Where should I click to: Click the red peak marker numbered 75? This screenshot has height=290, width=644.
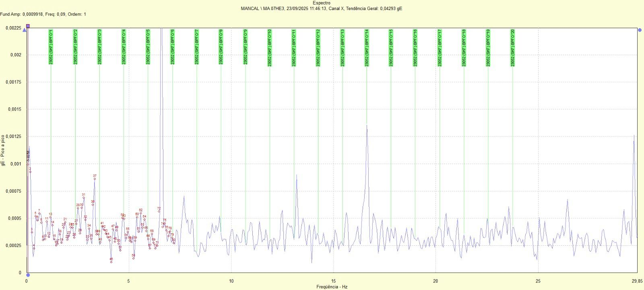[x=165, y=223]
